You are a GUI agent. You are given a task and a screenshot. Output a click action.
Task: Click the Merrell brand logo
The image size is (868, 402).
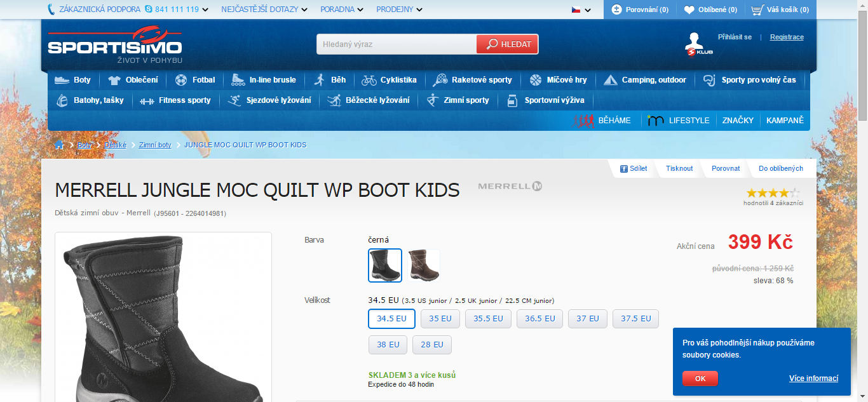[510, 186]
